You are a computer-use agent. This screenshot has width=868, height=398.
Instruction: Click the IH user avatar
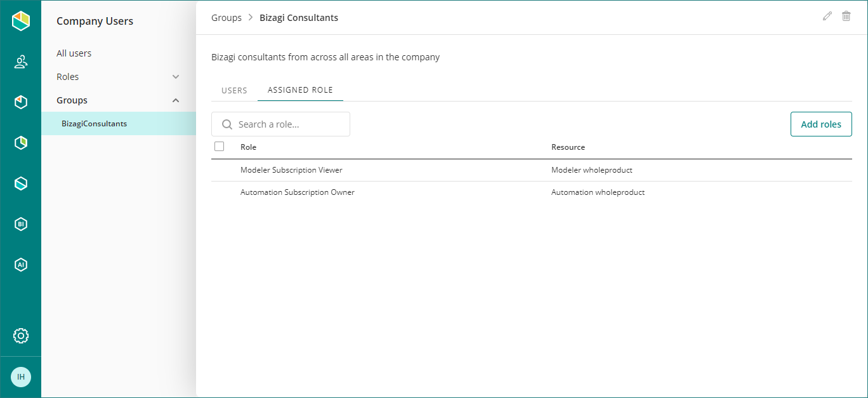[x=21, y=377]
